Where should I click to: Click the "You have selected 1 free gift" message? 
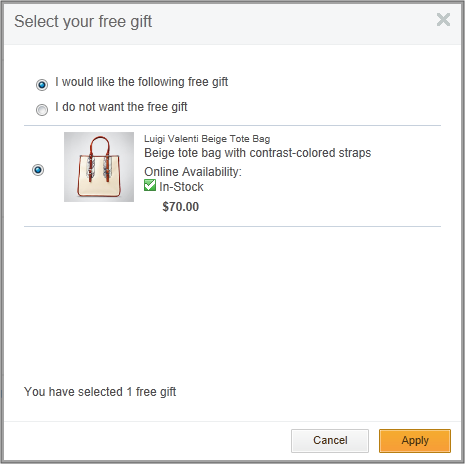click(100, 392)
